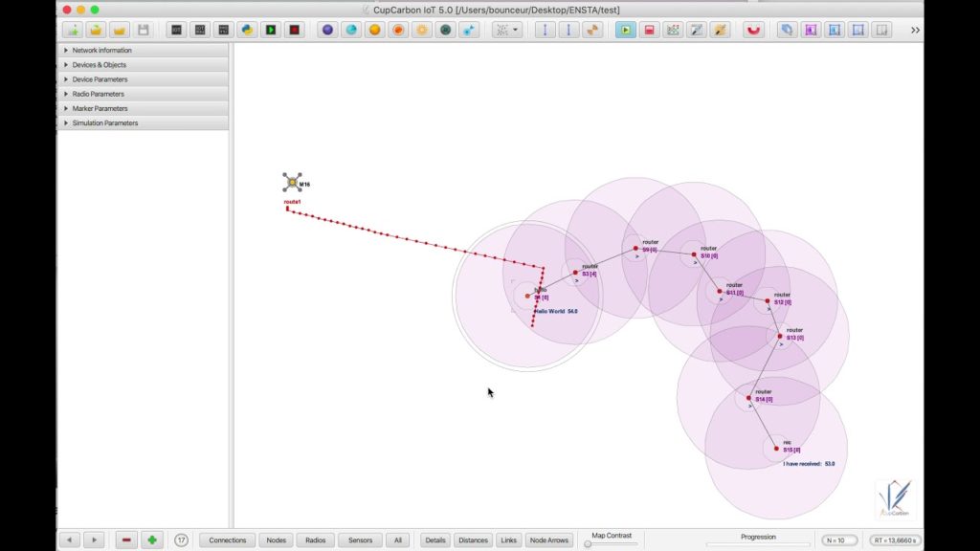Expand the Simulation Parameters panel
Image resolution: width=980 pixels, height=551 pixels.
144,123
